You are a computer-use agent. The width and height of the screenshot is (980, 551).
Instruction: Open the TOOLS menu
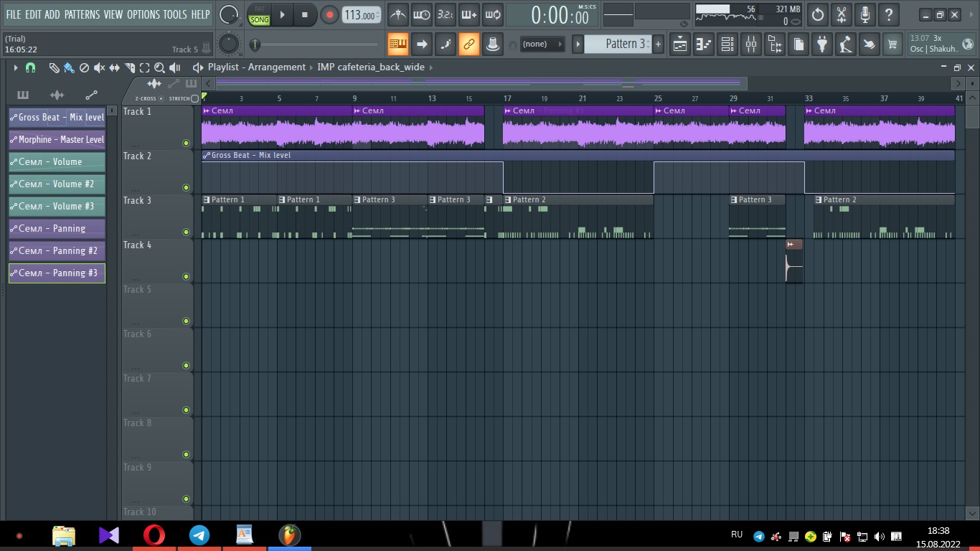pyautogui.click(x=174, y=14)
